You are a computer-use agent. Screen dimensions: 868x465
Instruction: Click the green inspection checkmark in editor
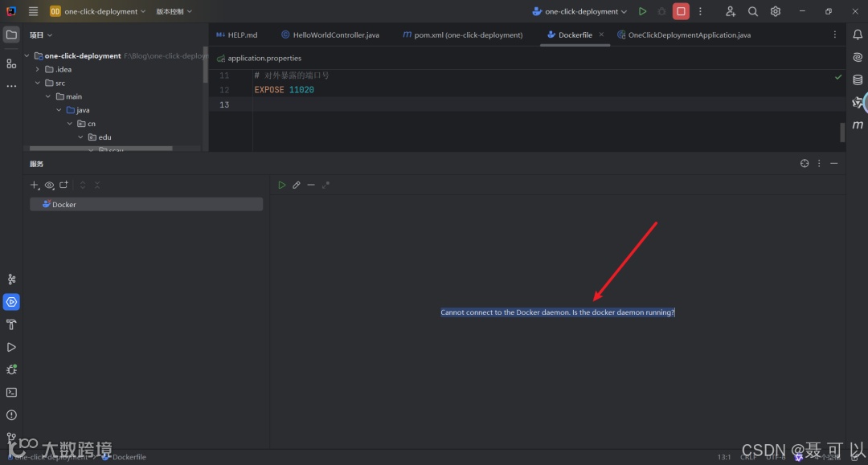[x=838, y=77]
